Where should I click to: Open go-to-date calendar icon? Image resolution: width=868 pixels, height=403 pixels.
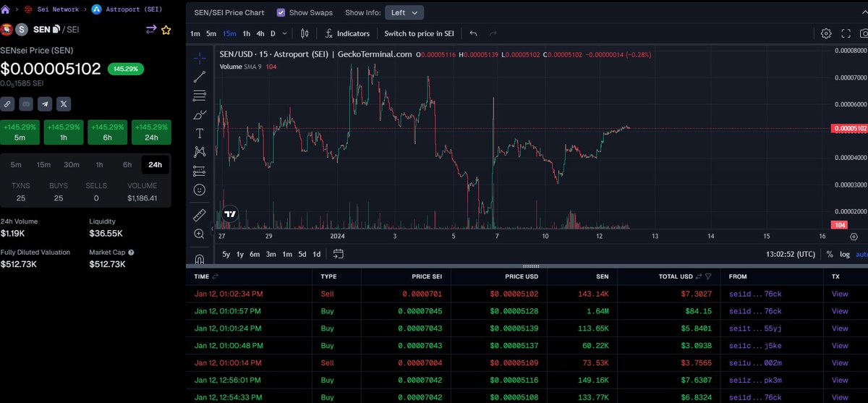coord(338,254)
